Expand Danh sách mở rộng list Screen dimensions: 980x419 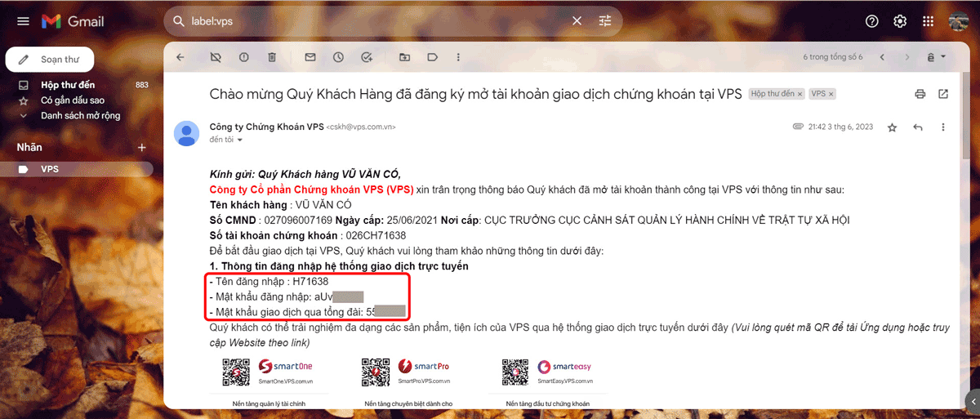point(80,115)
